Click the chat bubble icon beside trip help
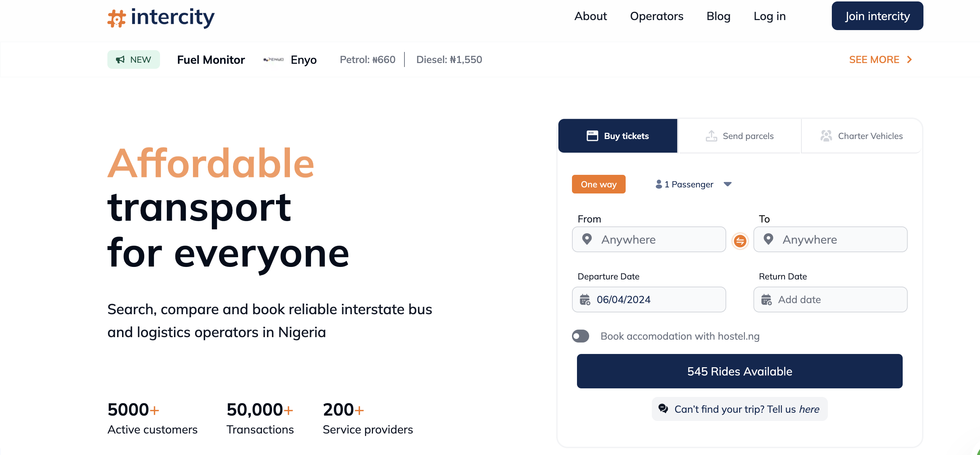The image size is (980, 455). (x=663, y=408)
